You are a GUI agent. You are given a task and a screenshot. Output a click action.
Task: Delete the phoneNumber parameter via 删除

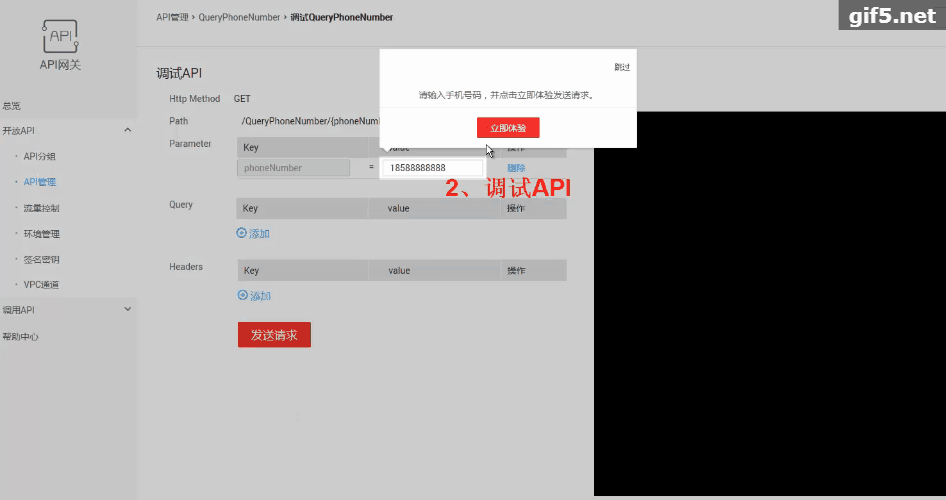[516, 168]
